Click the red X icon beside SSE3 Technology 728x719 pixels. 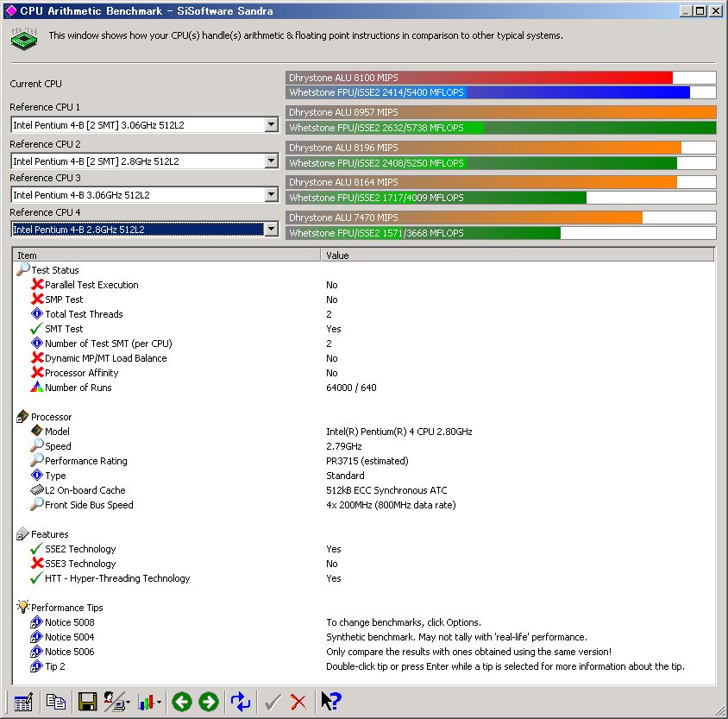(x=37, y=563)
